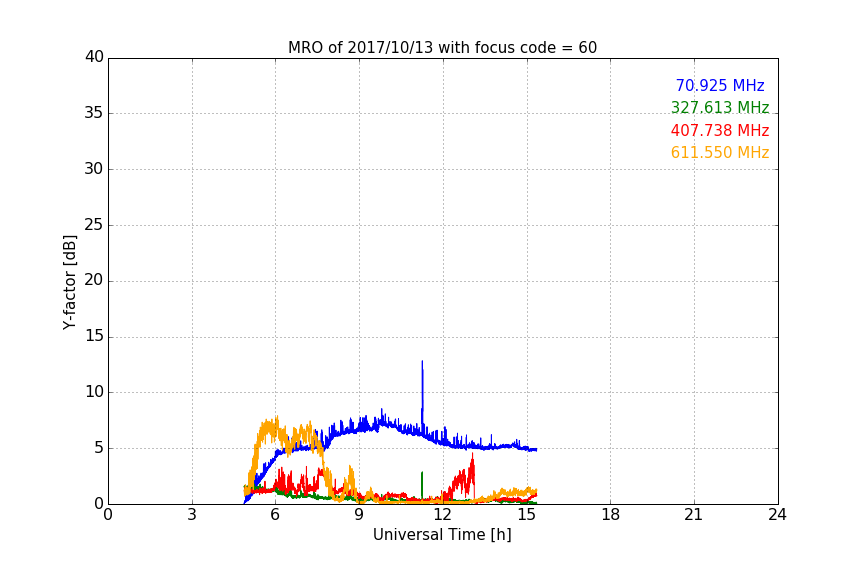Click the green spike near 11 h
864x576 pixels.
tap(422, 473)
